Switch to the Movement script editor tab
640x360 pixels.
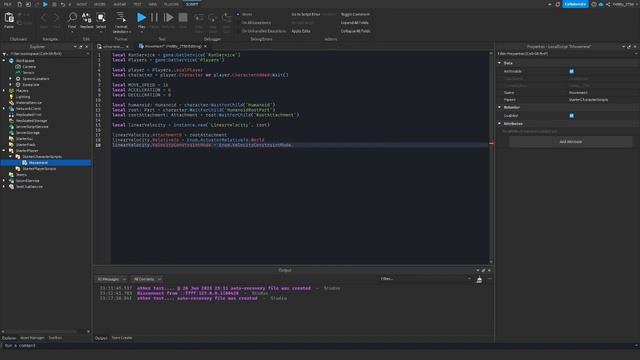pos(173,47)
